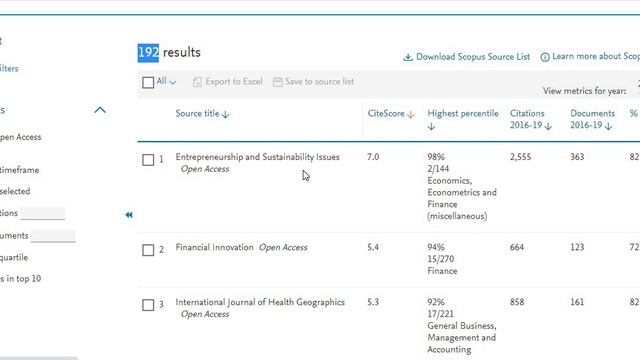The image size is (640, 360).
Task: Check row 3 International Journal of Health Geographics
Action: (x=148, y=305)
